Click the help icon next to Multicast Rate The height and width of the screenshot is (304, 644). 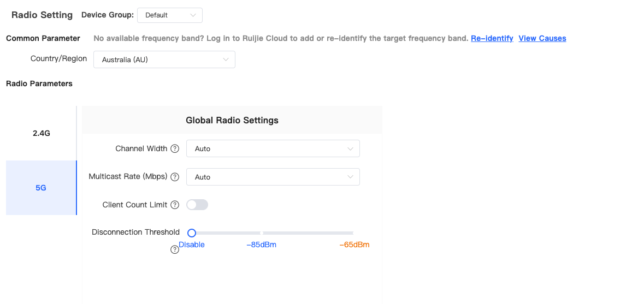click(175, 177)
